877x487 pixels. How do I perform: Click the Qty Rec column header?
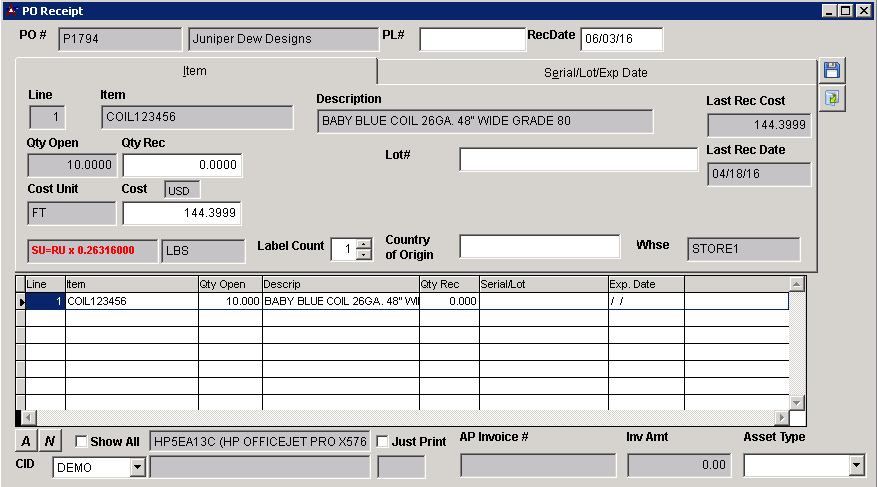coord(449,284)
